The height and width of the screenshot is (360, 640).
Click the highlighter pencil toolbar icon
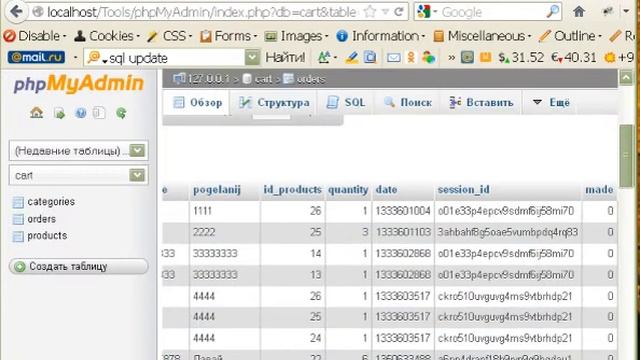(x=351, y=58)
